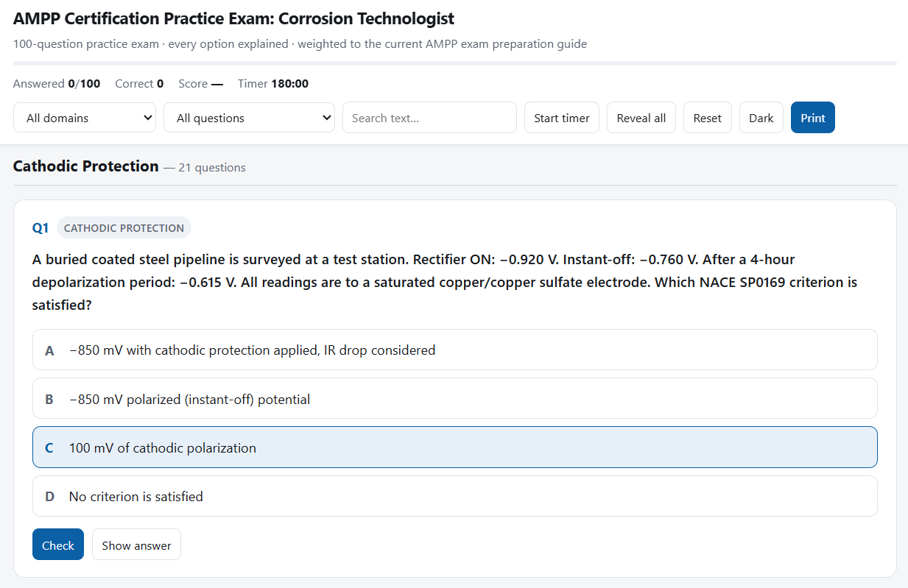Click the Start timer button
This screenshot has height=588, width=908.
point(562,118)
